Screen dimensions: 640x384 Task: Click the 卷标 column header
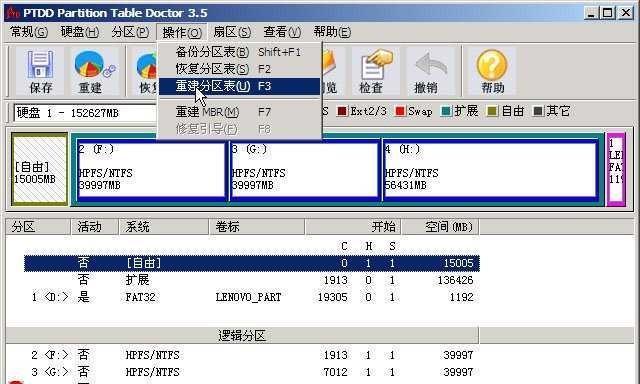pyautogui.click(x=257, y=226)
